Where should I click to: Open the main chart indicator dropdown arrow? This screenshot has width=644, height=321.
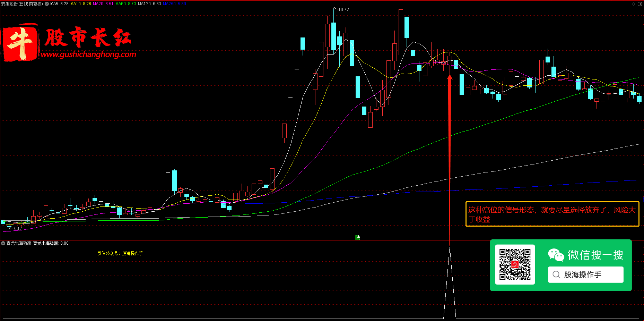tap(47, 4)
